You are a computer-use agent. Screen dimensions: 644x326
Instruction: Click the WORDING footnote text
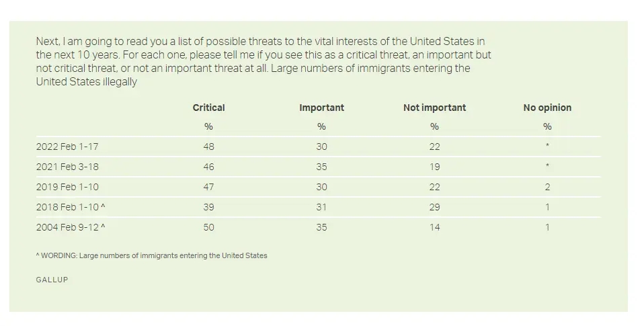[x=151, y=255]
